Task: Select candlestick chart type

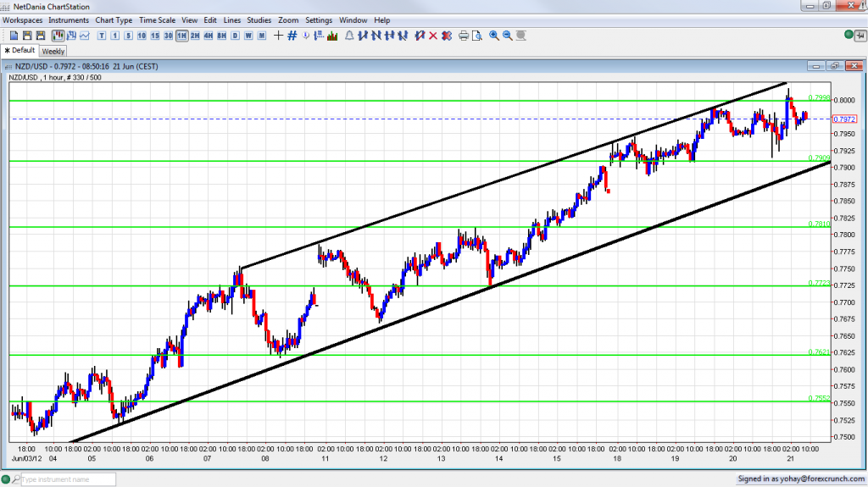Action: click(x=58, y=36)
